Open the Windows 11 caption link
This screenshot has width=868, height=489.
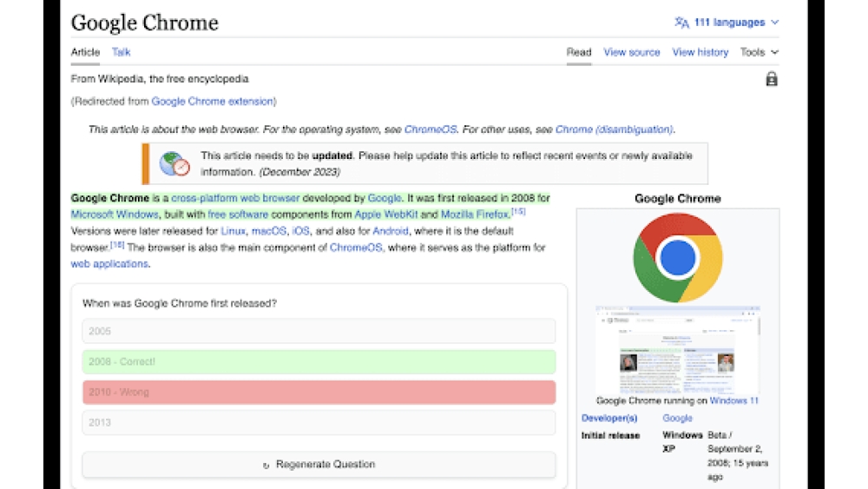[734, 400]
